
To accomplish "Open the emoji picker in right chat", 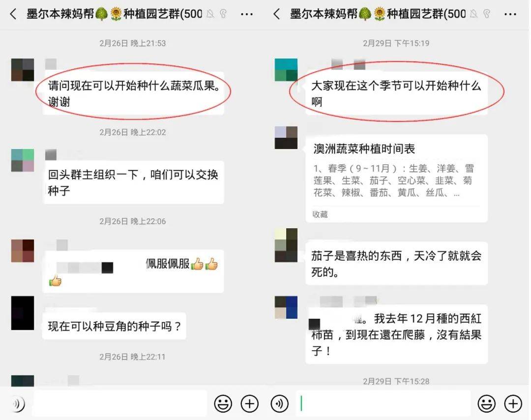I will pos(486,403).
